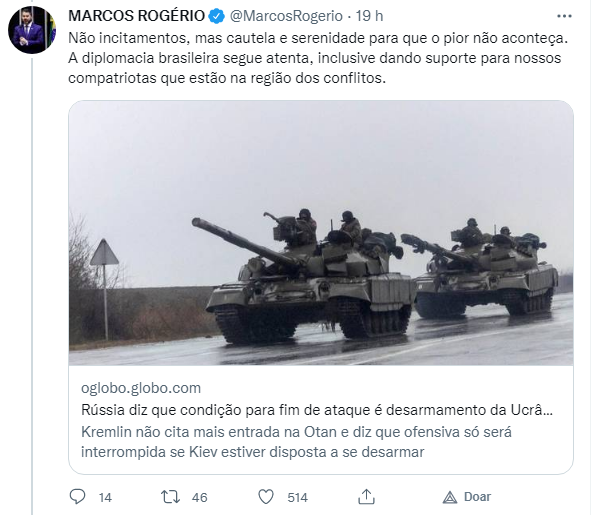Click the Kremlin não cita description text
The image size is (591, 515).
pos(296,442)
